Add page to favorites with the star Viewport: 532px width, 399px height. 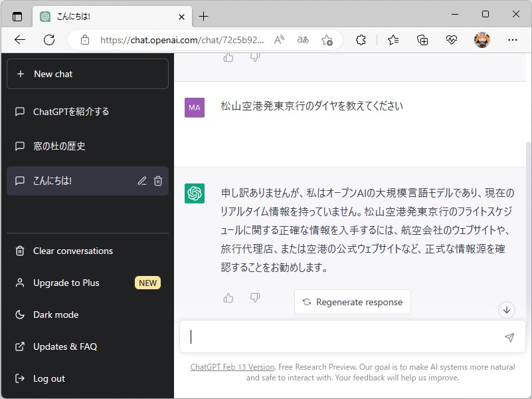[326, 40]
